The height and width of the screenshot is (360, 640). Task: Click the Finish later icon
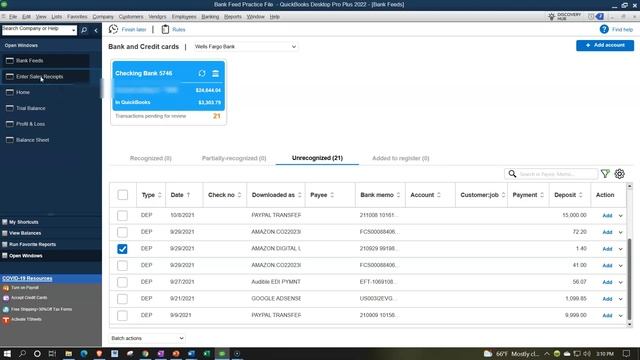point(113,29)
